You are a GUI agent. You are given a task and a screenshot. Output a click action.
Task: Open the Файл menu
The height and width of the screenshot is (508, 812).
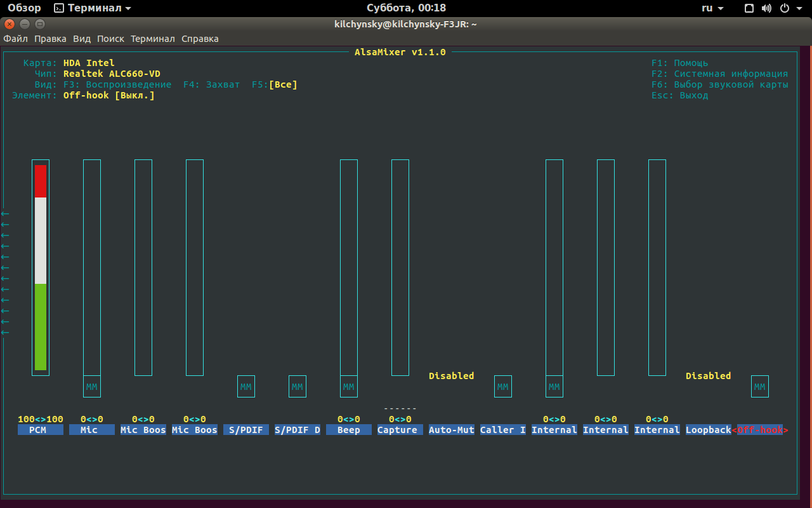click(x=15, y=39)
